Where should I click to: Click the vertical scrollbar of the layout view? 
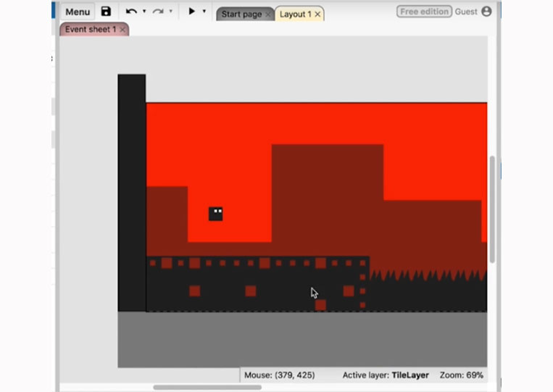click(492, 209)
